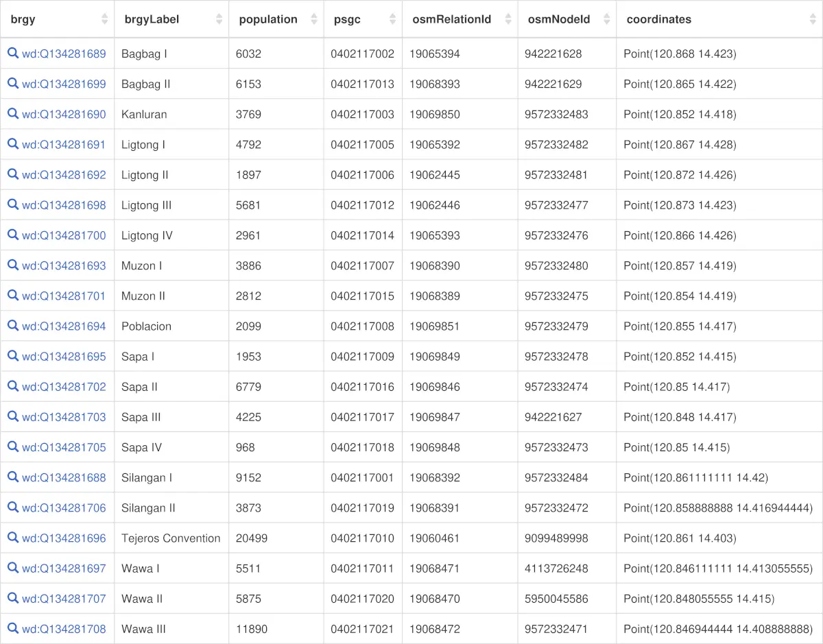
Task: Click magnifier icon beside wd:Q134281690
Action: (13, 113)
